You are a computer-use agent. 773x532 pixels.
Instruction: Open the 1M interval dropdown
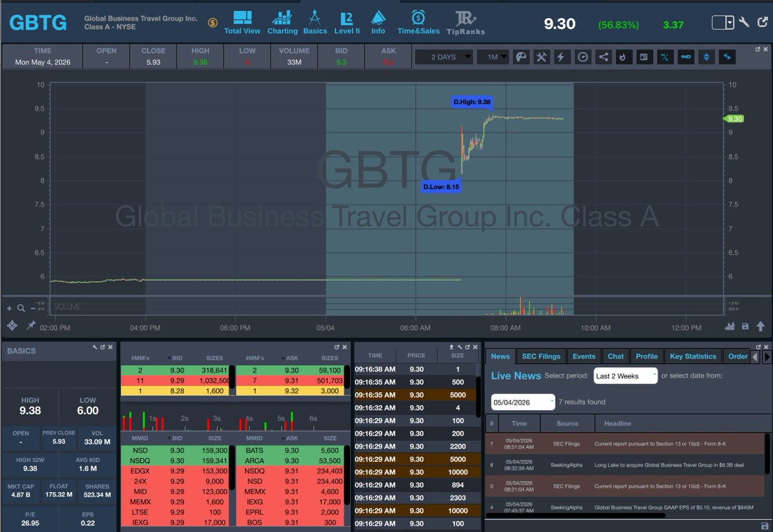[x=493, y=57]
